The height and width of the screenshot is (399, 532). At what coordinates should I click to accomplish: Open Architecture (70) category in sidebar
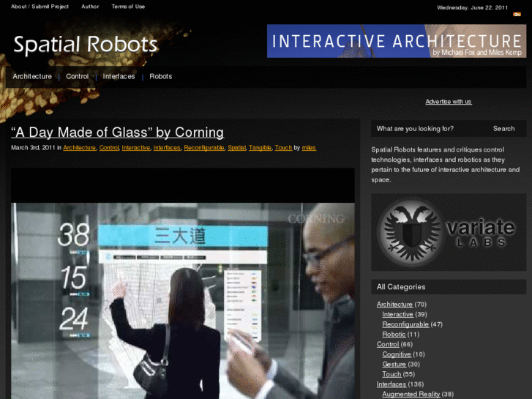394,305
